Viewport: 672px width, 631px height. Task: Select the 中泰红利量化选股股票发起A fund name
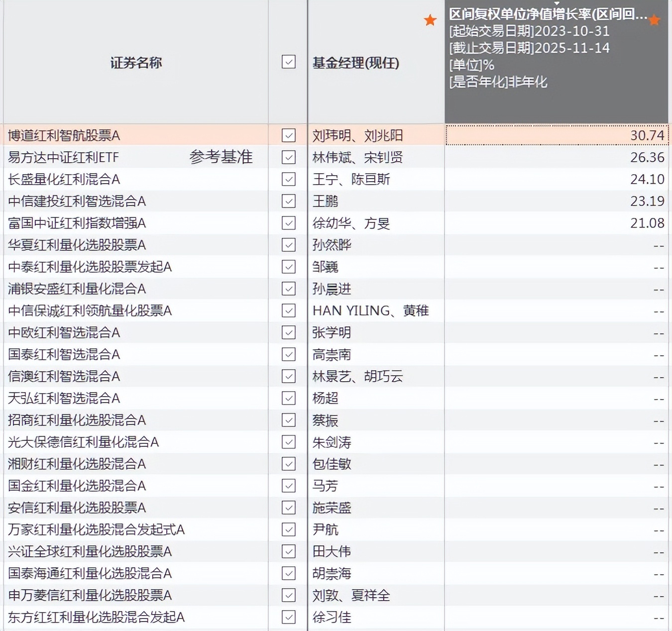pos(90,267)
